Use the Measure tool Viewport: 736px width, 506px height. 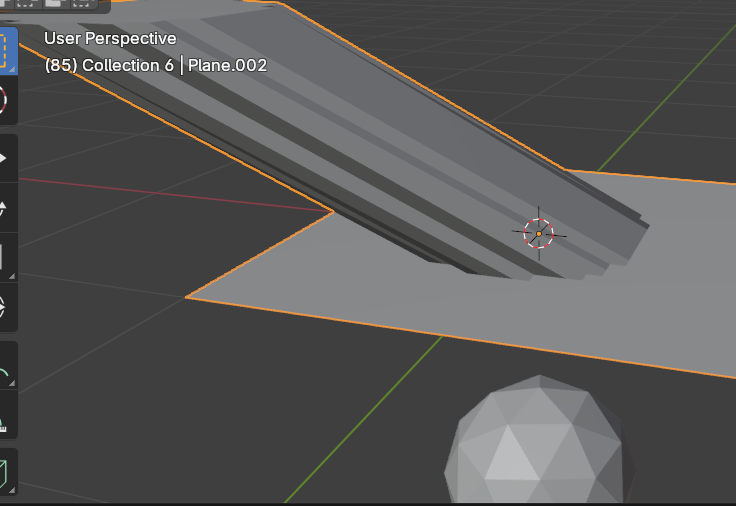[7, 415]
